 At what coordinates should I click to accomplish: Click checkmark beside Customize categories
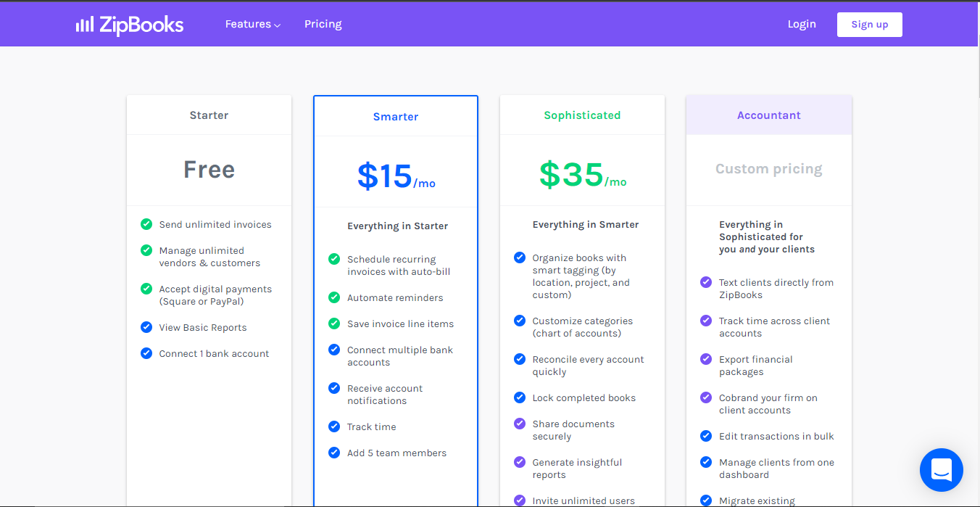(x=520, y=321)
